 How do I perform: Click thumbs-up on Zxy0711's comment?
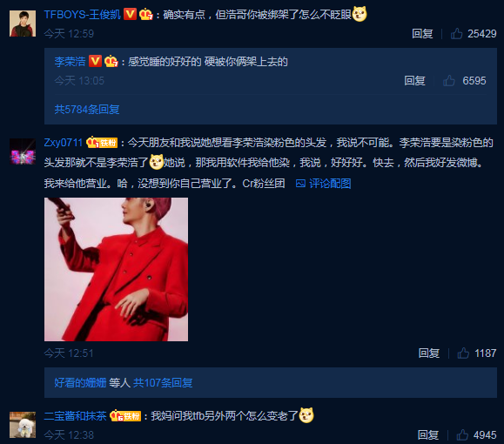463,353
